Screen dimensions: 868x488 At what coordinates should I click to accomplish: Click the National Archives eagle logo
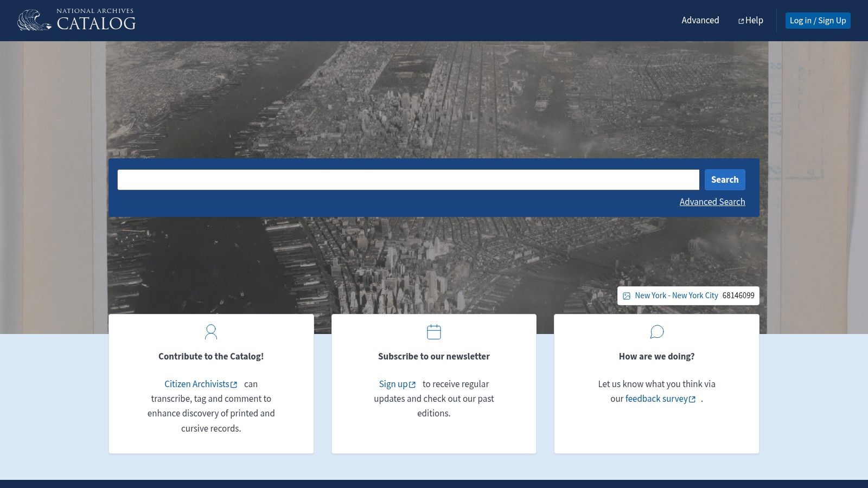pos(34,21)
